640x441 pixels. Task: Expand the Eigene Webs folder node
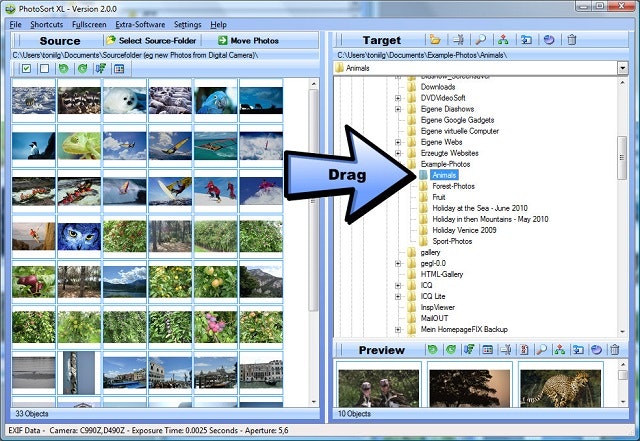click(398, 142)
